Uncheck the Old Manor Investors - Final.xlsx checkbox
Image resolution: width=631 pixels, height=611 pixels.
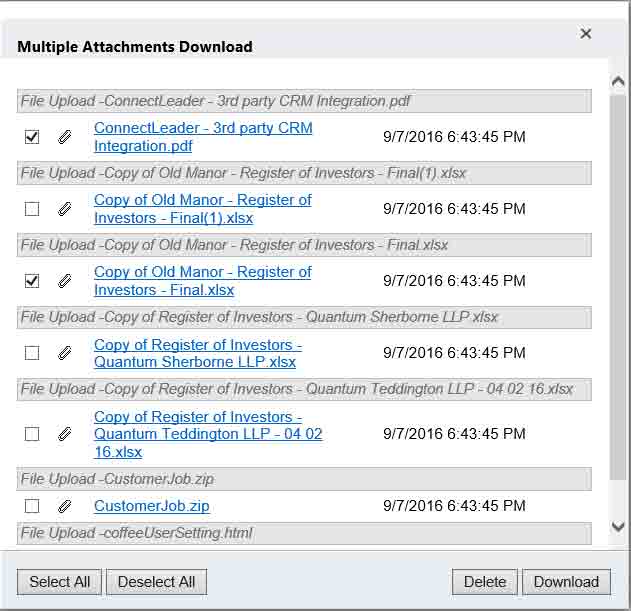tap(32, 281)
